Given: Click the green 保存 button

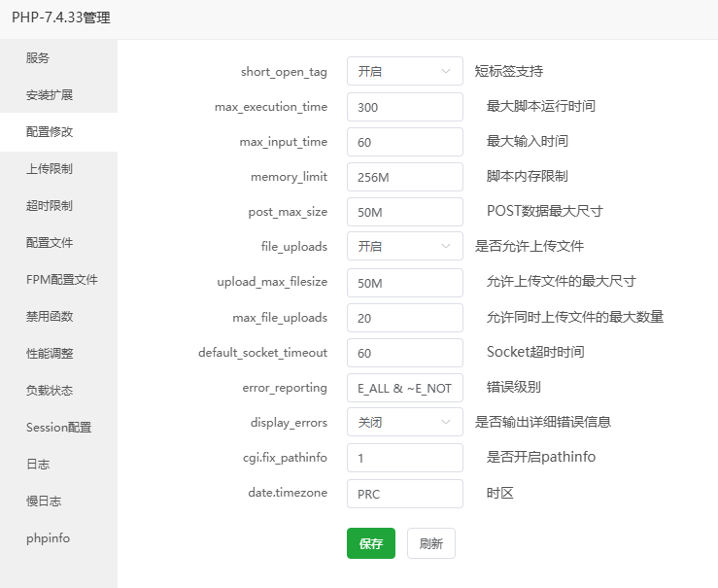Looking at the screenshot, I should click(370, 543).
